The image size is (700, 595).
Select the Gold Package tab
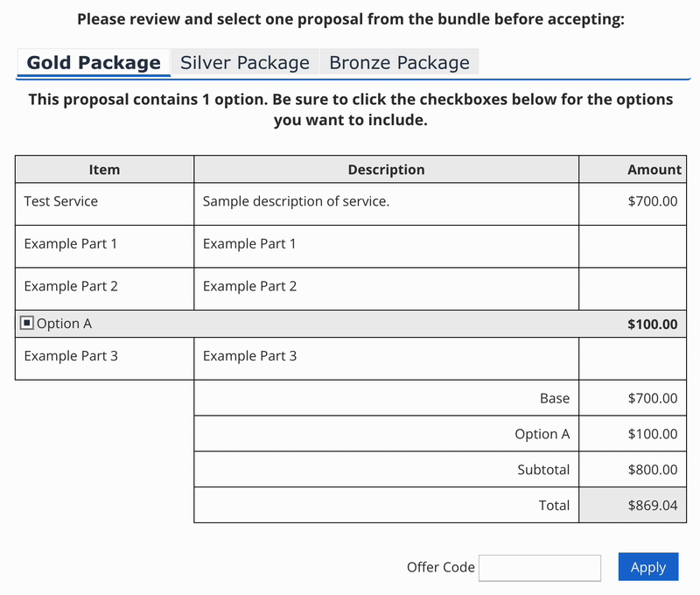[94, 62]
